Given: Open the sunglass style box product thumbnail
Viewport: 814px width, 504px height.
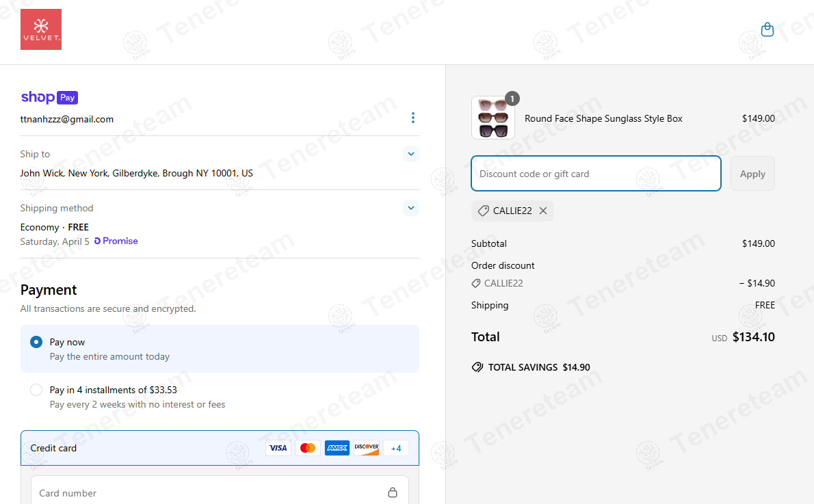Looking at the screenshot, I should (493, 118).
